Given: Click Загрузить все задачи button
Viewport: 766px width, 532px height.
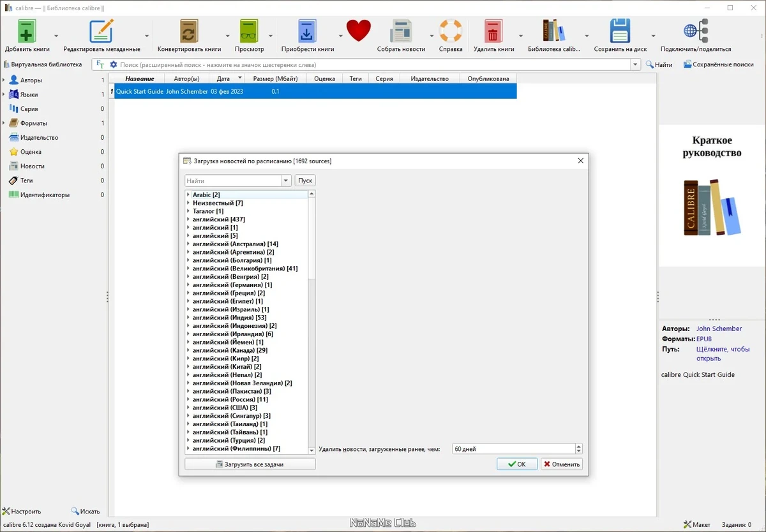Looking at the screenshot, I should 250,464.
